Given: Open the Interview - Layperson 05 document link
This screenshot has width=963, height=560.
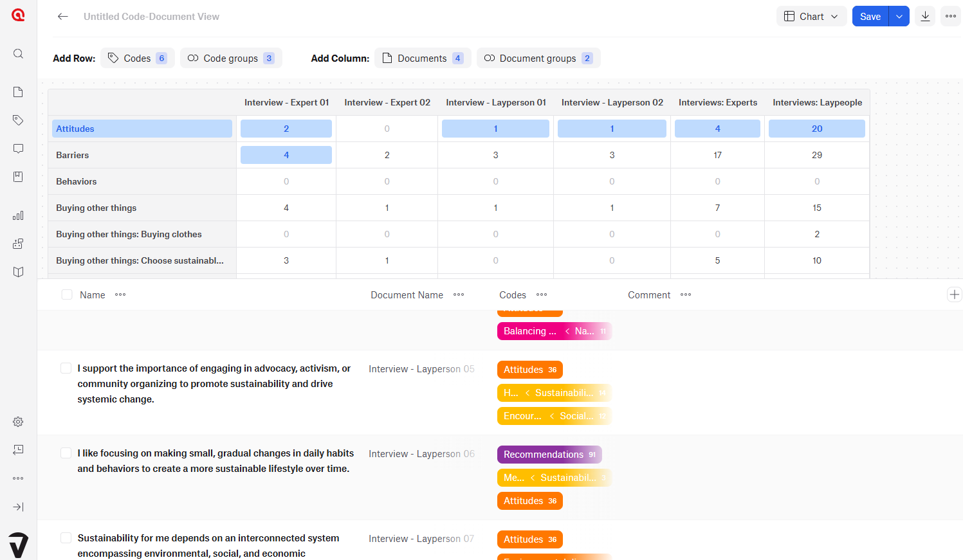Looking at the screenshot, I should coord(421,369).
